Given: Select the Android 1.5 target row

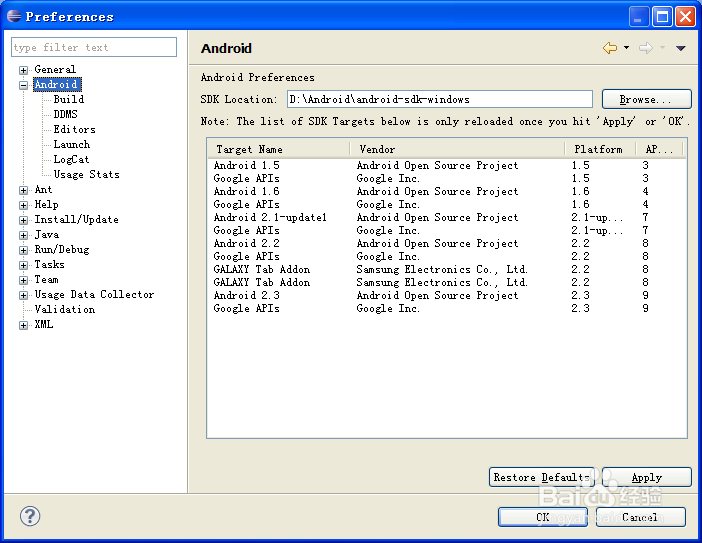Looking at the screenshot, I should 446,165.
